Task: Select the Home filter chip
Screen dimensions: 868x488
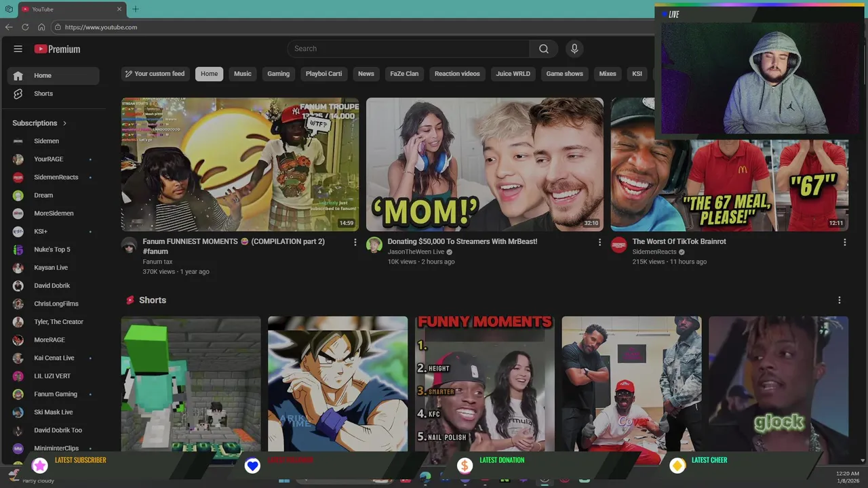Action: (209, 74)
